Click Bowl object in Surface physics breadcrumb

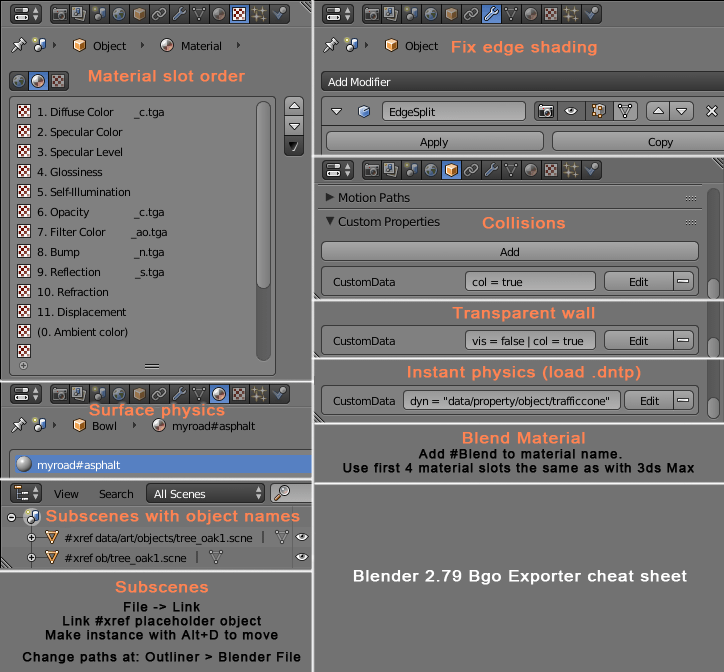tap(95, 426)
